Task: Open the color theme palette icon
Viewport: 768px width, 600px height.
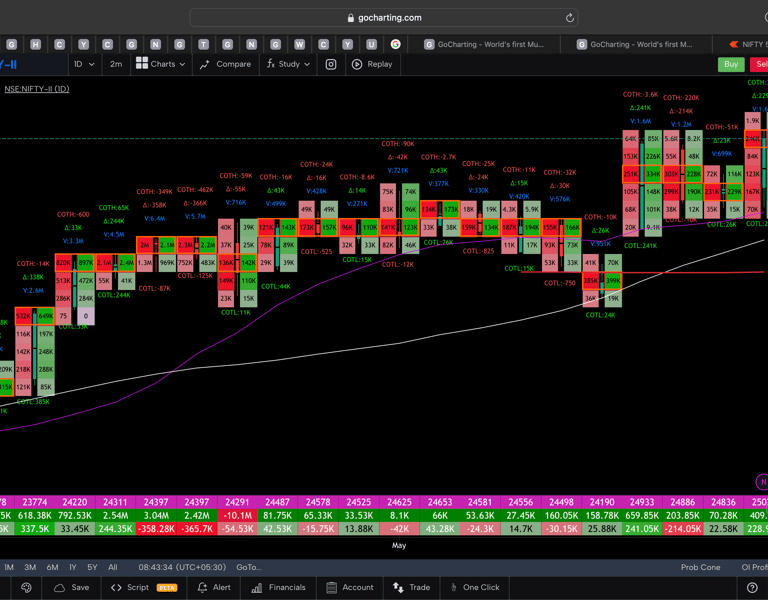Action: pyautogui.click(x=26, y=587)
